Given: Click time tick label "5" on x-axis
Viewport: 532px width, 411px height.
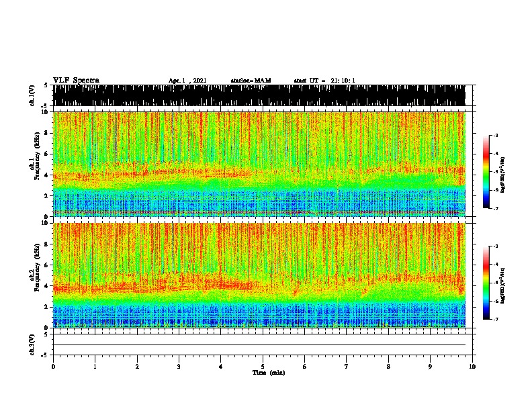Looking at the screenshot, I should (263, 367).
